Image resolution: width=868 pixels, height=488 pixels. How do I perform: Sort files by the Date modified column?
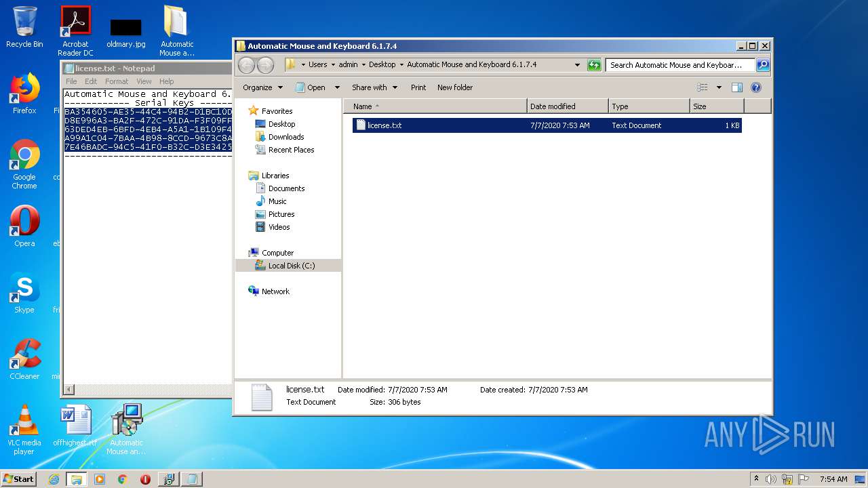click(568, 106)
